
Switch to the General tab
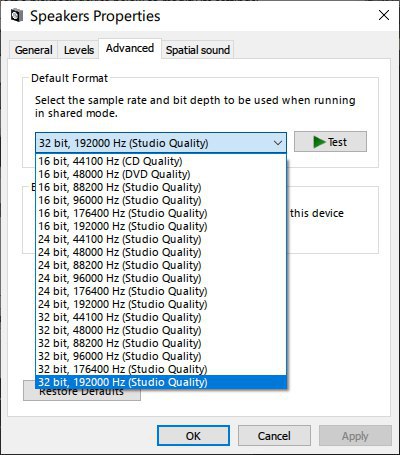[x=33, y=50]
